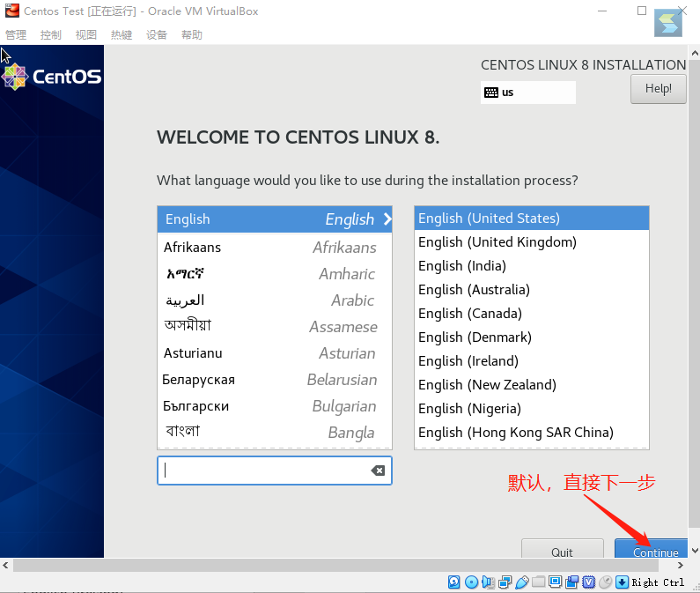Select English (United States) locale

click(x=532, y=218)
